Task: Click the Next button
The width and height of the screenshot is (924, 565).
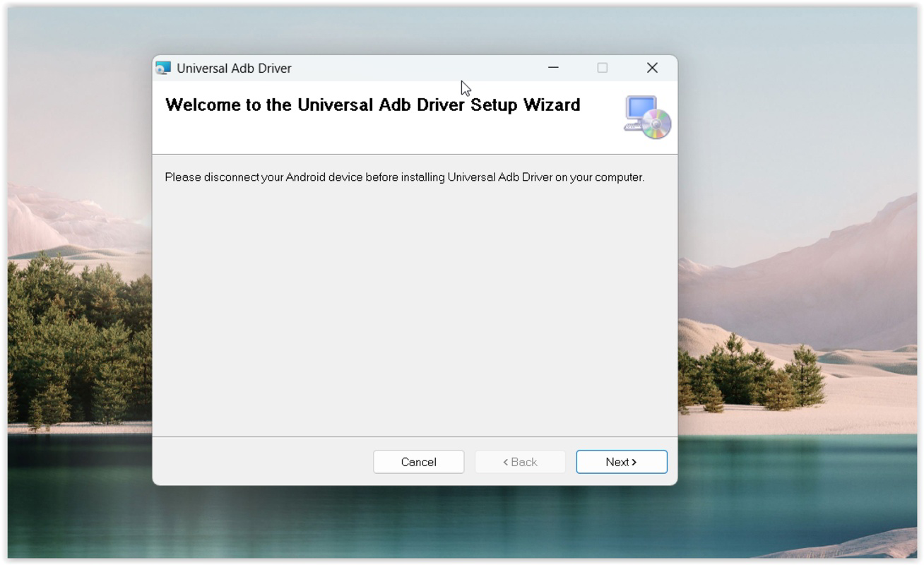Action: click(622, 462)
